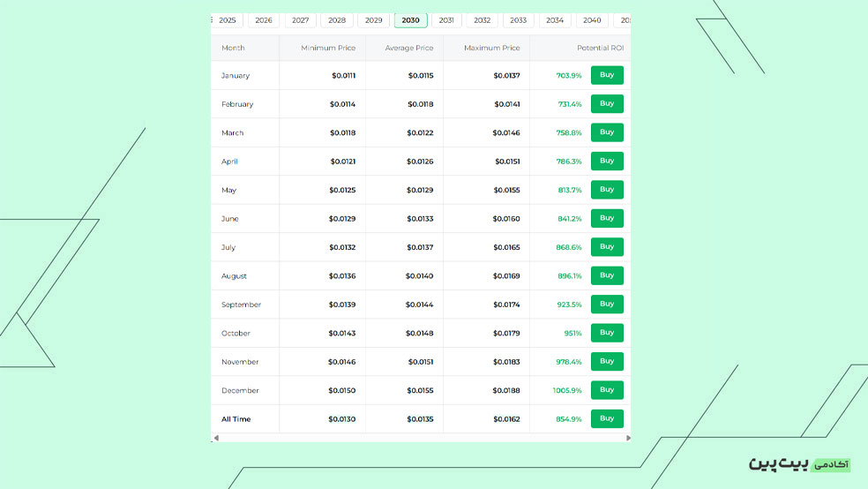Click the Minimum Price column header
This screenshot has width=868, height=489.
tap(327, 48)
